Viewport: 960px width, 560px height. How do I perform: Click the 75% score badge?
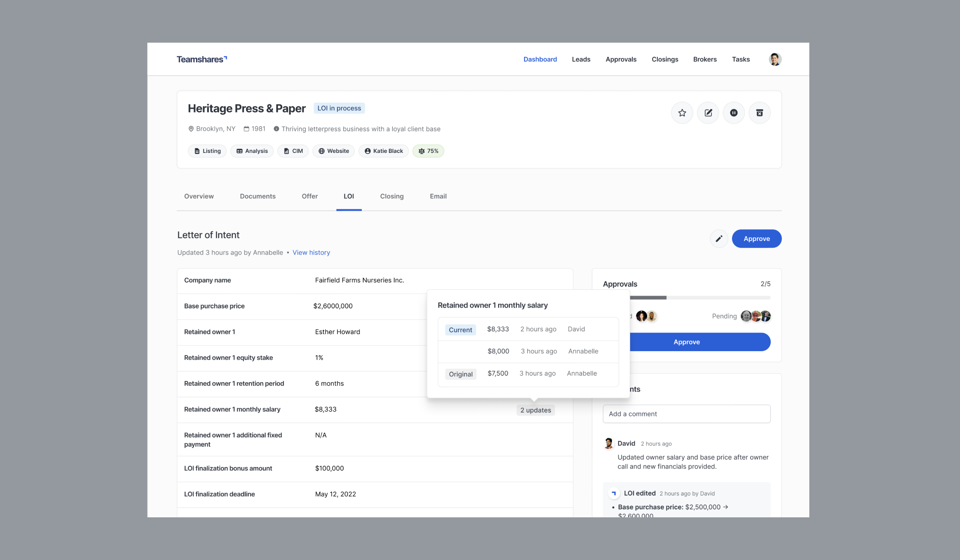pyautogui.click(x=428, y=151)
